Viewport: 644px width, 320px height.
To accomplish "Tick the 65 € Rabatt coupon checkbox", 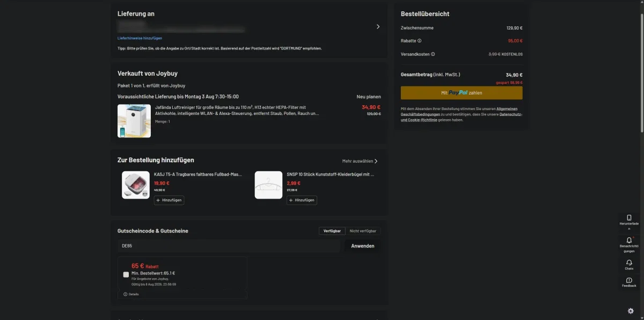I will click(x=126, y=274).
